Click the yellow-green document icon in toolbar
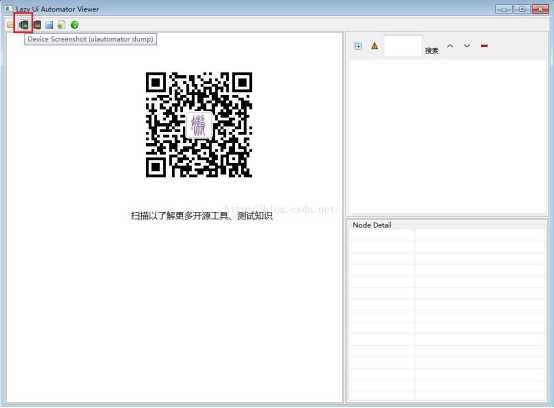 pyautogui.click(x=61, y=25)
